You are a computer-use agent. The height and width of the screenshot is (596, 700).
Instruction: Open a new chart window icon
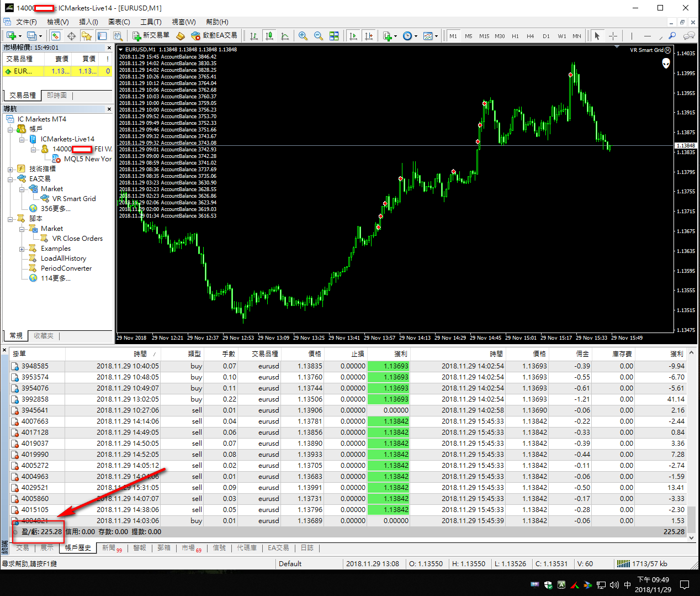11,36
